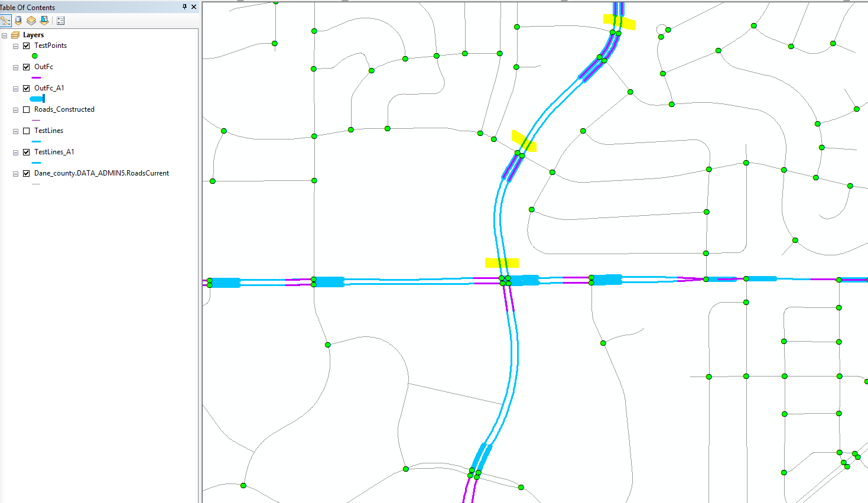Click the List By Visibility icon
The width and height of the screenshot is (868, 503).
tap(31, 20)
